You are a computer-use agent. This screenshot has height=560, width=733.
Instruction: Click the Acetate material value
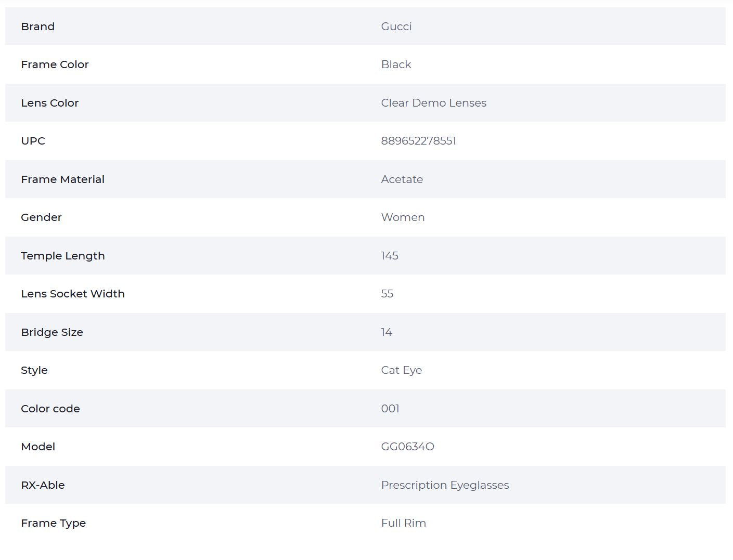click(x=402, y=179)
